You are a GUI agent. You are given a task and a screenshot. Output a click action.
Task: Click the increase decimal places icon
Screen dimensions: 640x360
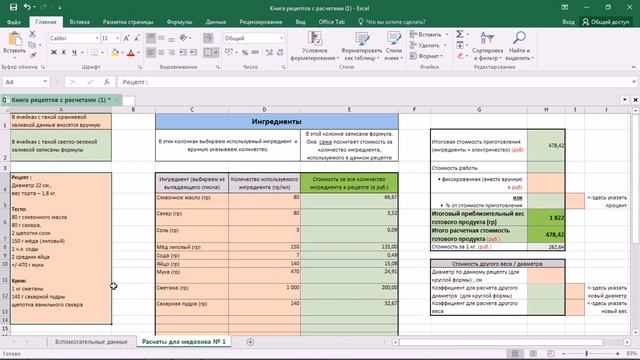[269, 53]
